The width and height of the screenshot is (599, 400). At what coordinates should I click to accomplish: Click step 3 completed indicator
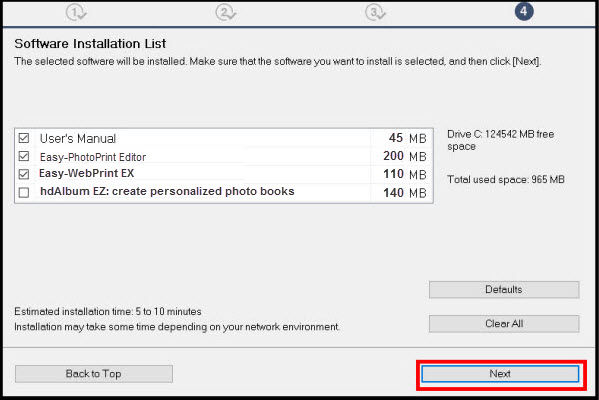(375, 12)
